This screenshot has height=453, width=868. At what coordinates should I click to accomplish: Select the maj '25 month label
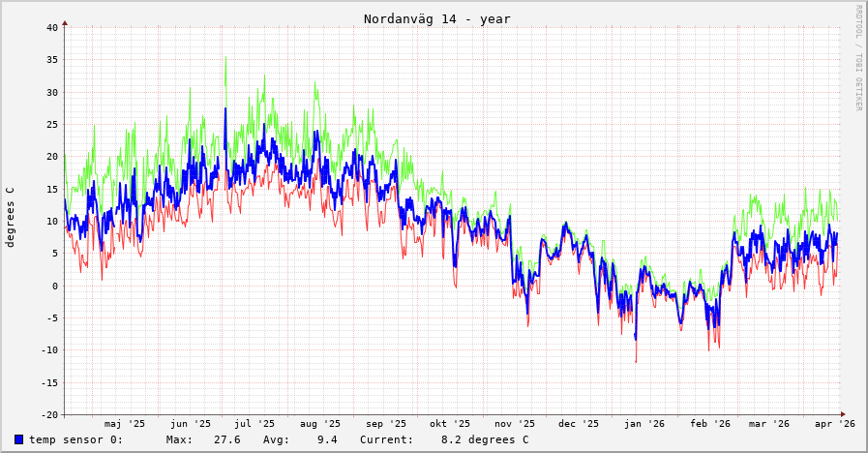coord(125,423)
